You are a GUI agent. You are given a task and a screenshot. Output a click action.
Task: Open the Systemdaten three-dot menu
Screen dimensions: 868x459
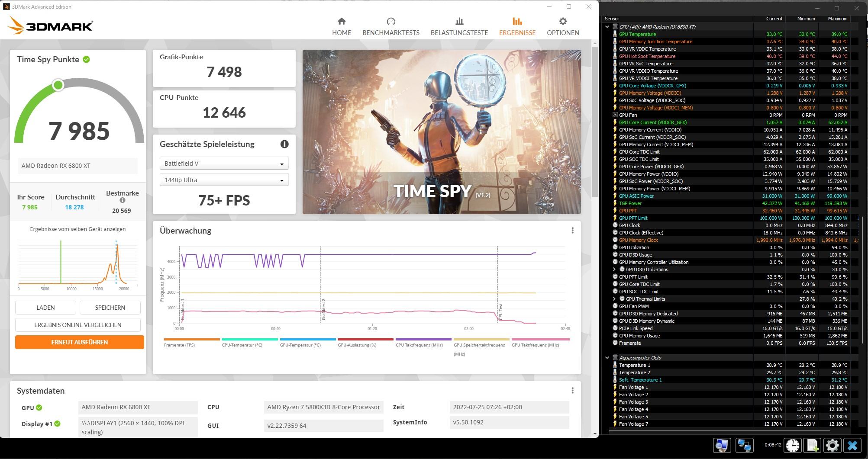[x=572, y=391]
